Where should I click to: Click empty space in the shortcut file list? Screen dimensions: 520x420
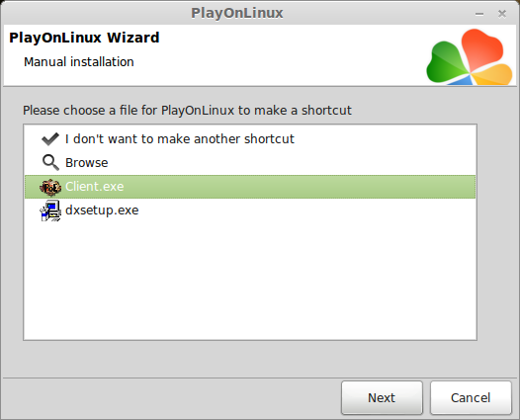click(250, 282)
